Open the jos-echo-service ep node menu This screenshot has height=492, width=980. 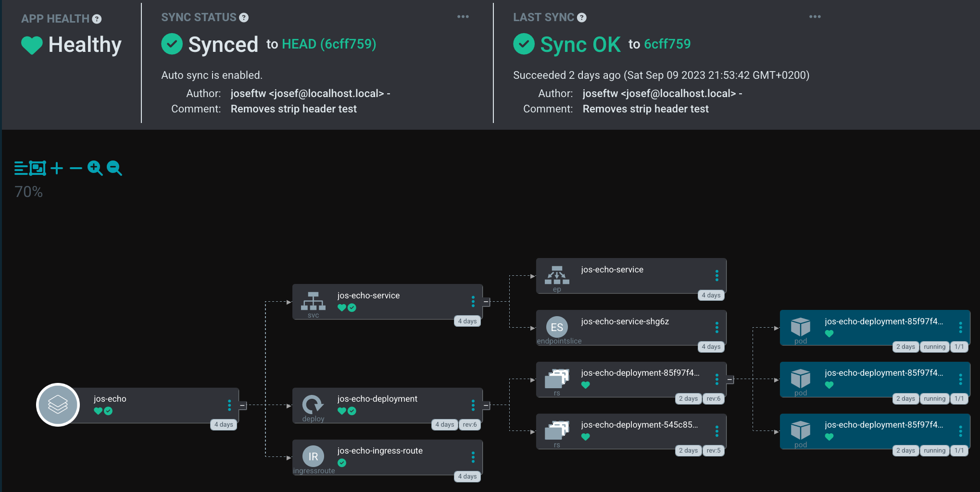717,275
